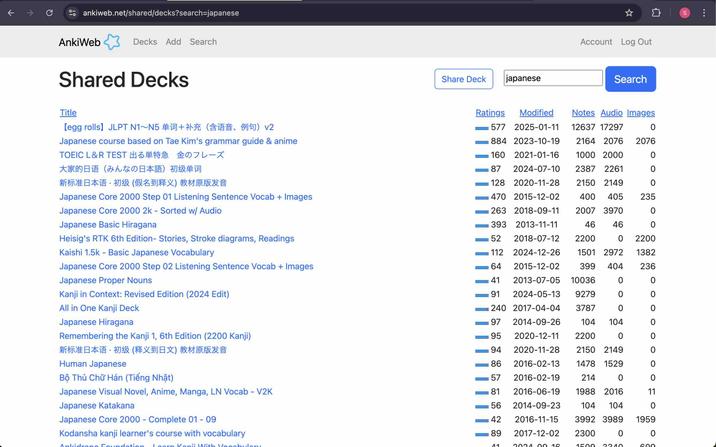Click Log Out in top navigation

pos(636,42)
